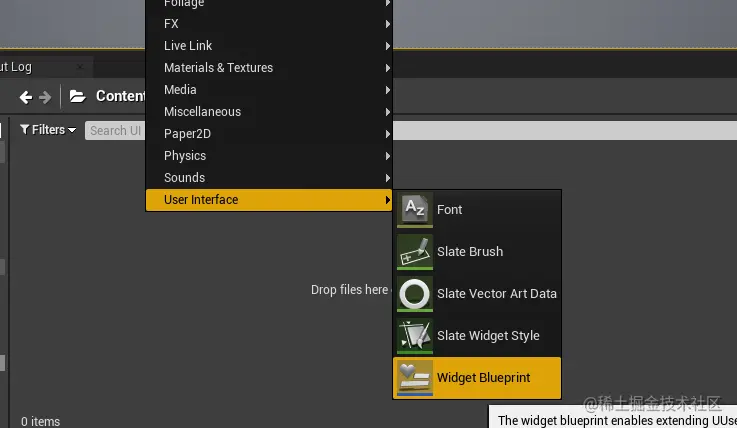Open the Filters dropdown

click(x=48, y=130)
